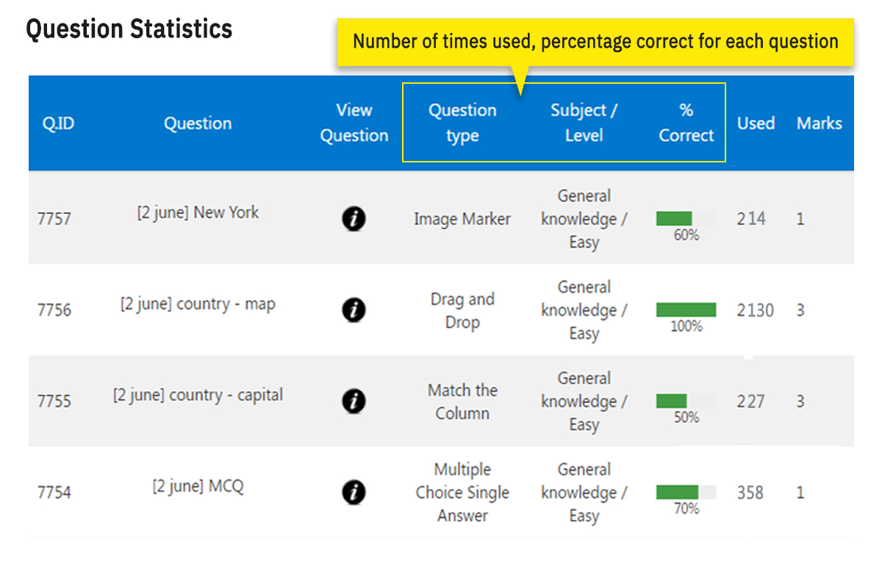
Task: Open info icon for New York question
Action: [354, 218]
